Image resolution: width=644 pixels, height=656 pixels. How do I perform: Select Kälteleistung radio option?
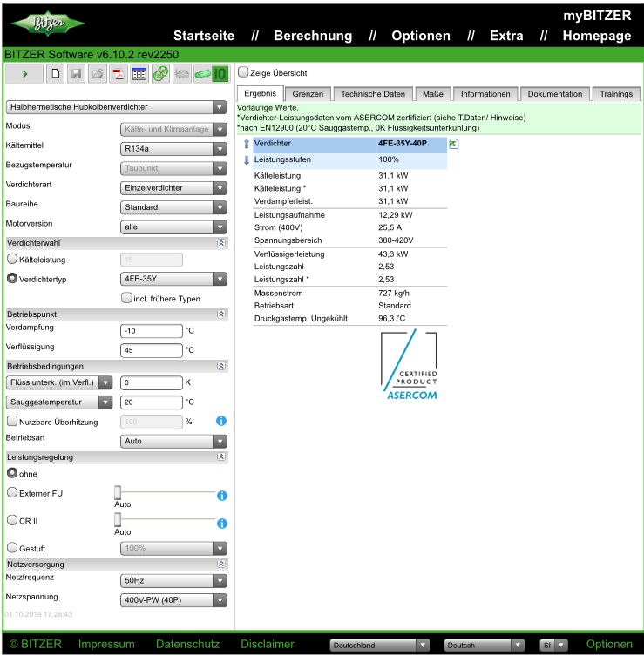(x=12, y=259)
